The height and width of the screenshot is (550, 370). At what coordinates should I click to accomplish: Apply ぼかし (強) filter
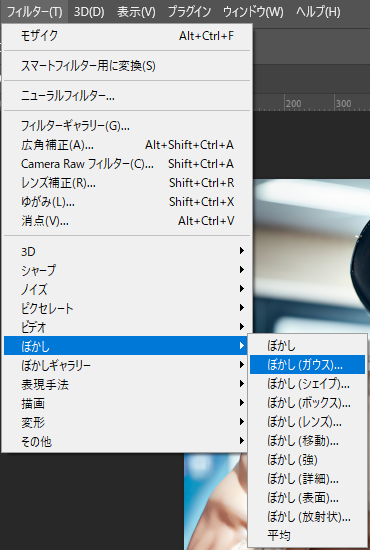[x=307, y=459]
